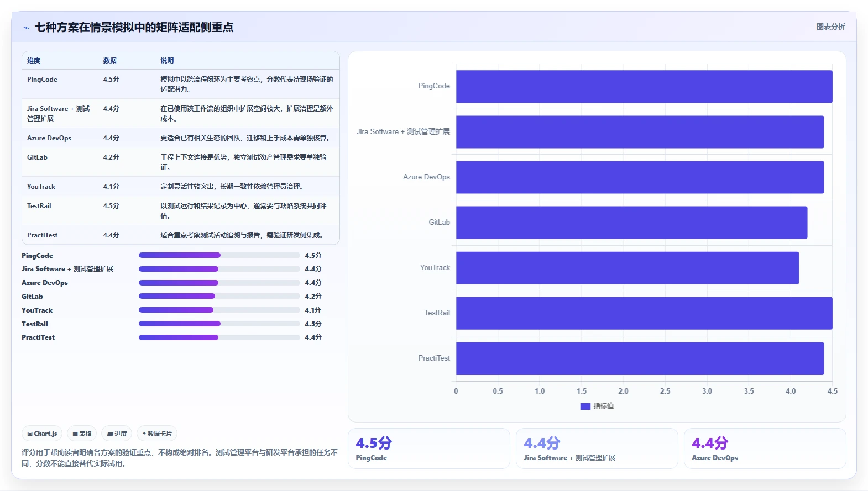Click the YouTrack bar in the chart

628,268
